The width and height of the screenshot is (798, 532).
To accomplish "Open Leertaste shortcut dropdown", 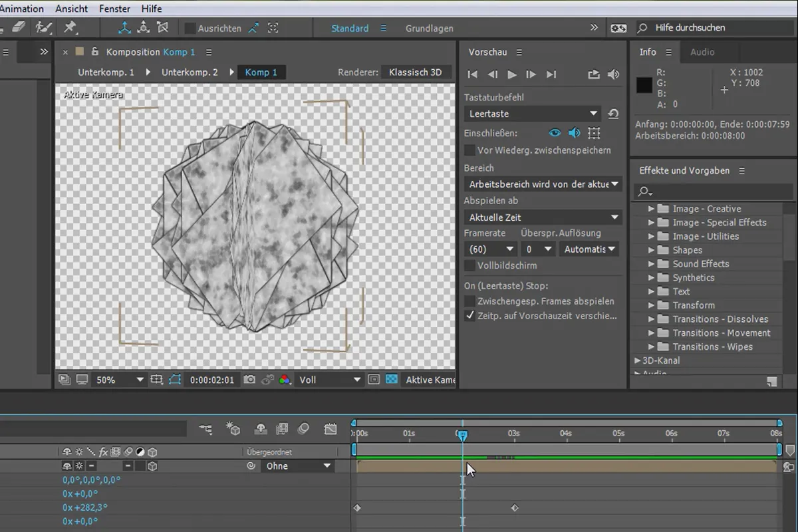I will click(x=533, y=114).
